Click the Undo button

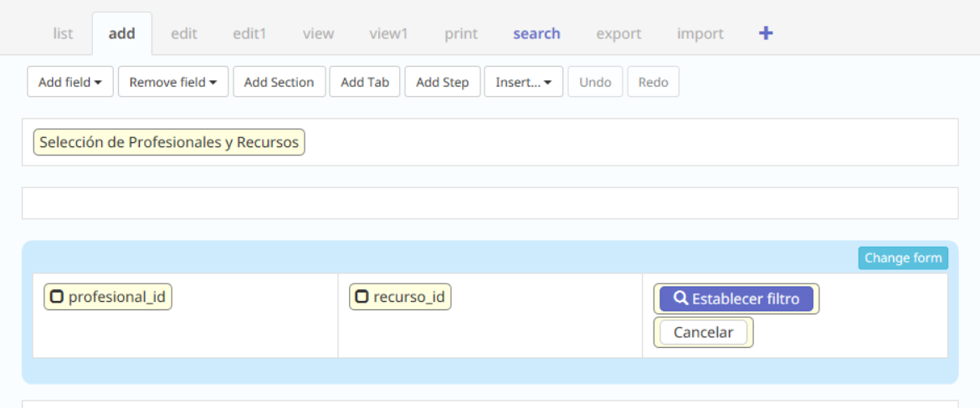[595, 82]
